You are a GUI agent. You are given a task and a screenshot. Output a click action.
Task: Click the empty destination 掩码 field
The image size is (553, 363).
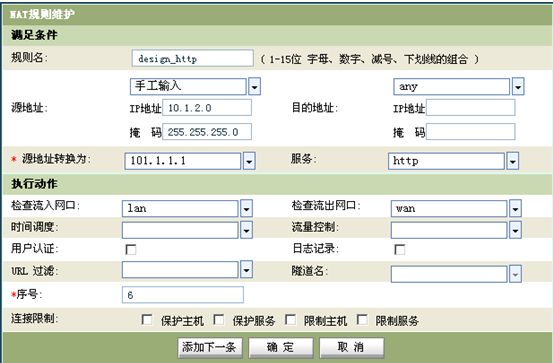pos(470,132)
